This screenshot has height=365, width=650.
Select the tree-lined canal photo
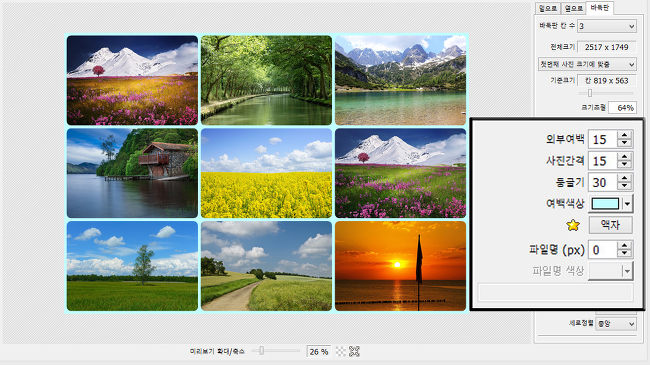click(x=267, y=80)
